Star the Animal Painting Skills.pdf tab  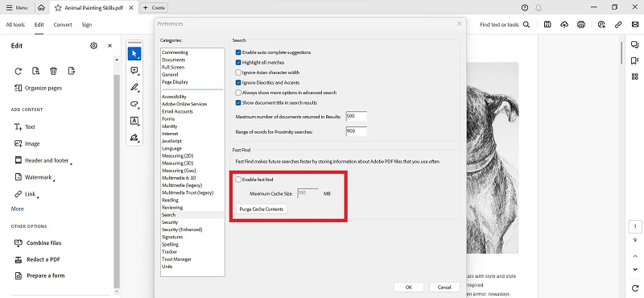[58, 7]
